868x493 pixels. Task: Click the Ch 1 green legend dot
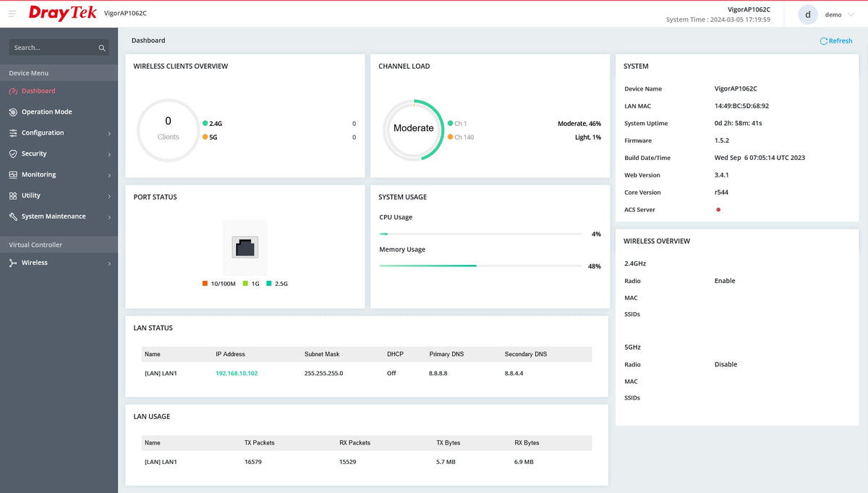coord(451,124)
